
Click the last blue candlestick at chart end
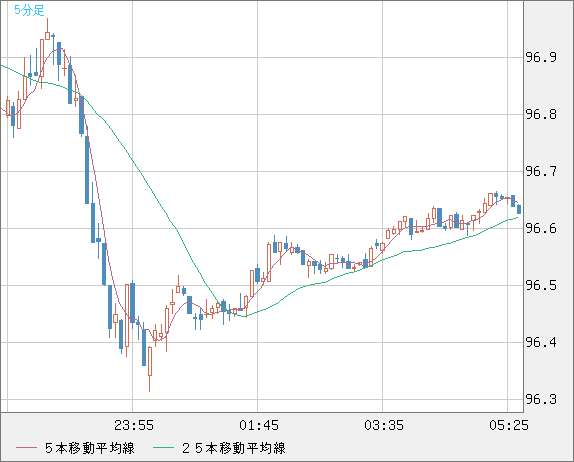point(519,209)
